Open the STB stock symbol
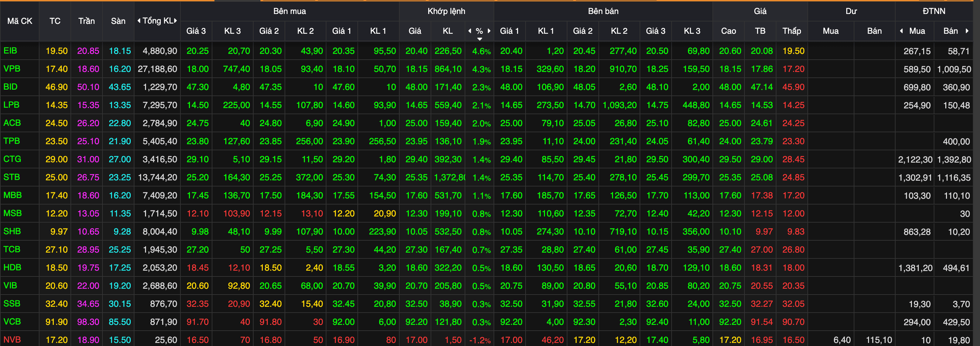980x346 pixels. coord(12,177)
